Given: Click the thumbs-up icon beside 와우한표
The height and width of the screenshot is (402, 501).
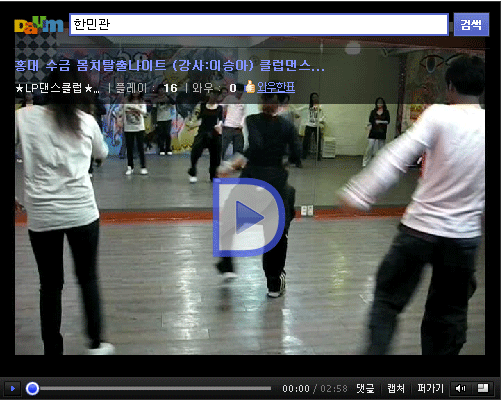Looking at the screenshot, I should [x=250, y=87].
